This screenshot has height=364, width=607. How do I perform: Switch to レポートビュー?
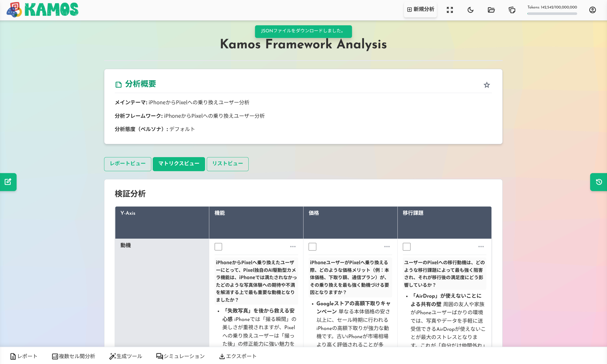127,164
